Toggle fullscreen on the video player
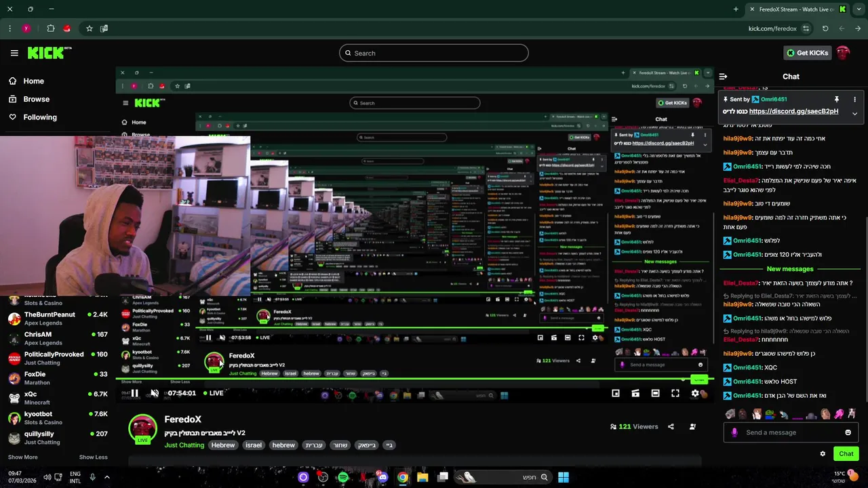 point(675,393)
